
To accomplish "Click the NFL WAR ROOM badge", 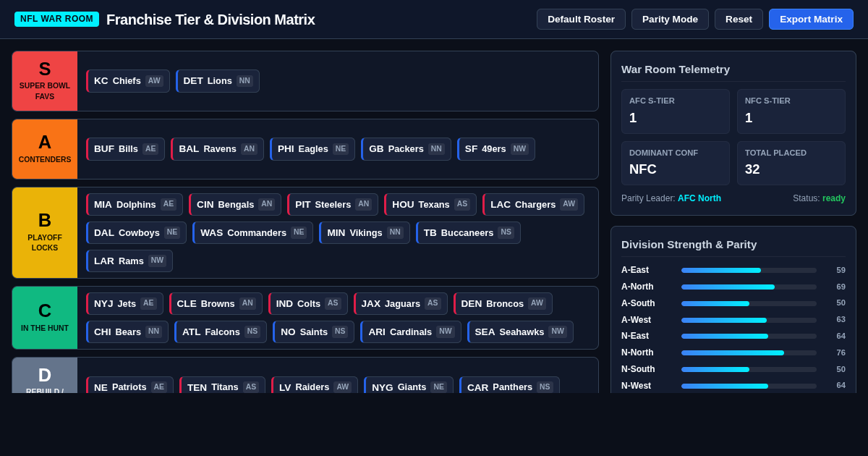I will pyautogui.click(x=56, y=19).
